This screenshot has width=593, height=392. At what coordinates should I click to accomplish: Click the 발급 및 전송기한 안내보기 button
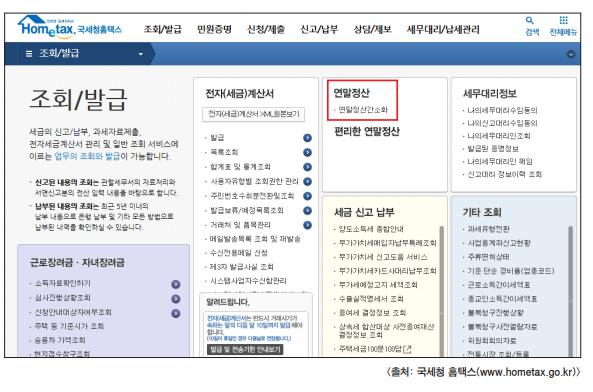click(x=245, y=349)
